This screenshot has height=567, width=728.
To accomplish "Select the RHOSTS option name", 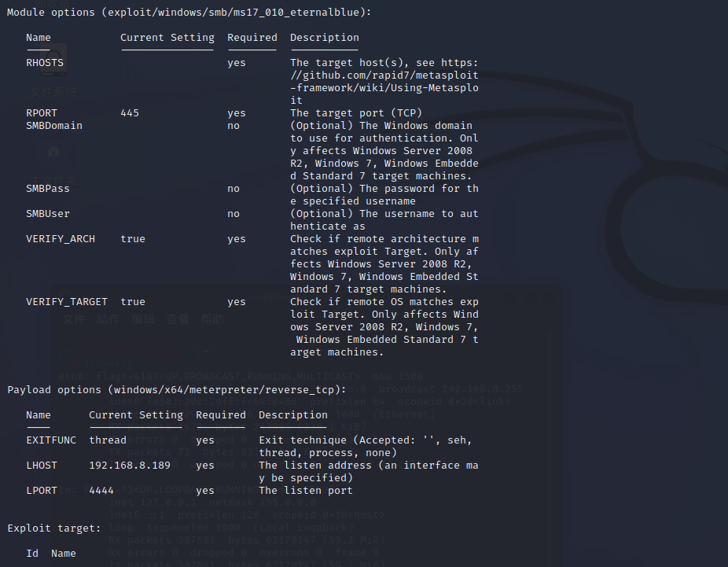I will click(45, 63).
